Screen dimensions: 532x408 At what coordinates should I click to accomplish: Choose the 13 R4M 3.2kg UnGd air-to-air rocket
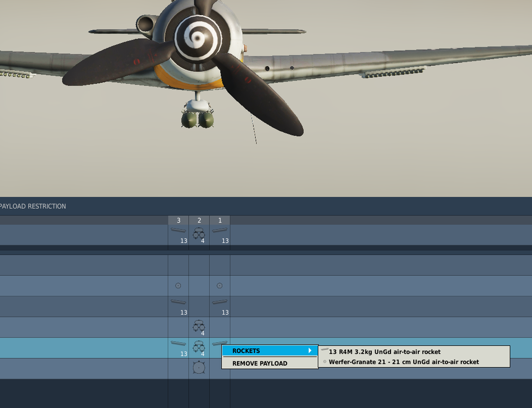click(384, 352)
